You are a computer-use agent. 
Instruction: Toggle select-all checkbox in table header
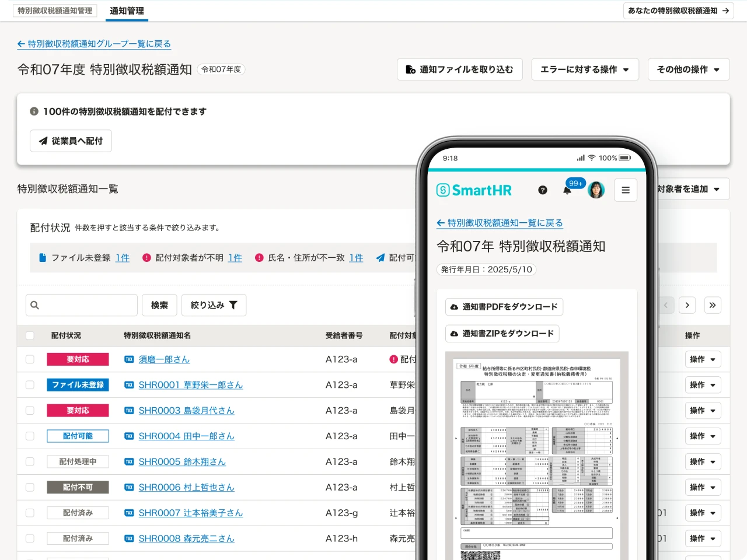30,335
